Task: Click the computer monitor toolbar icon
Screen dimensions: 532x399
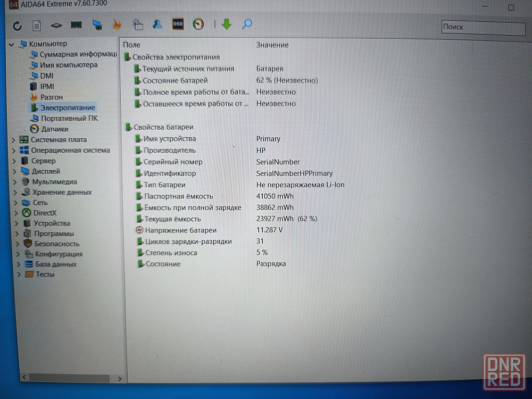Action: click(97, 25)
